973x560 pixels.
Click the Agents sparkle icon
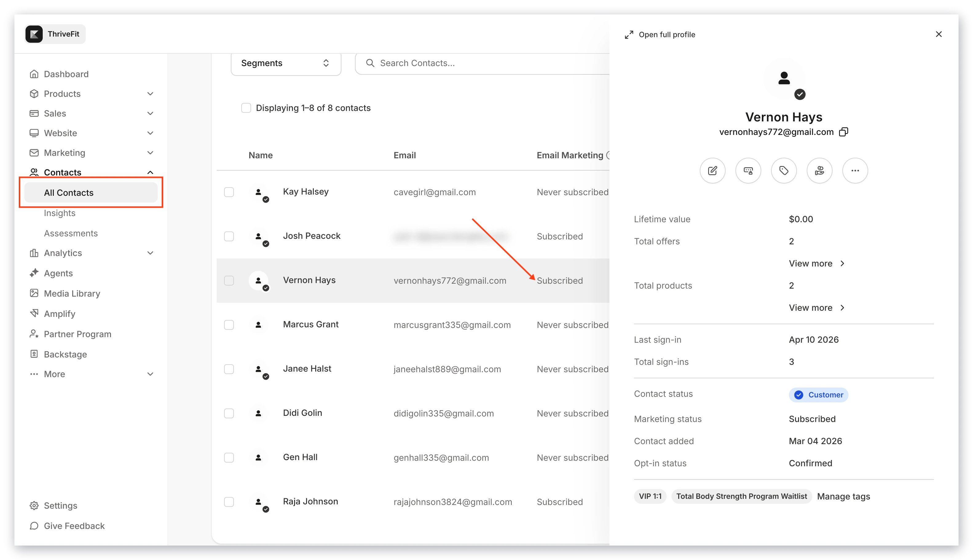(x=34, y=273)
